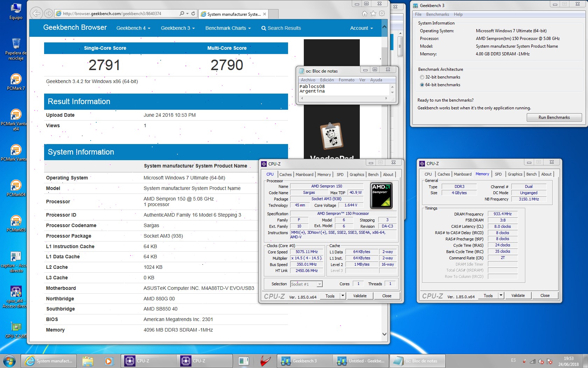Viewport: 588px width, 368px height.
Task: Open the browser Tools gear icon
Action: point(382,13)
